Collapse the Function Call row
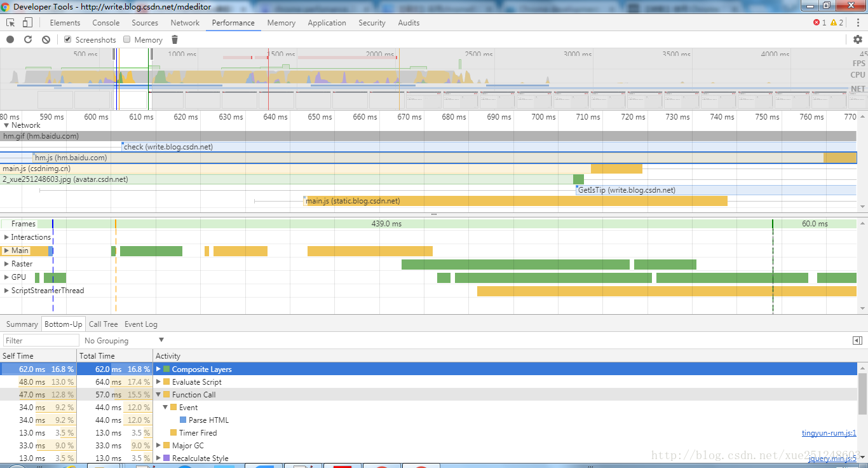Viewport: 868px width, 468px height. click(159, 395)
